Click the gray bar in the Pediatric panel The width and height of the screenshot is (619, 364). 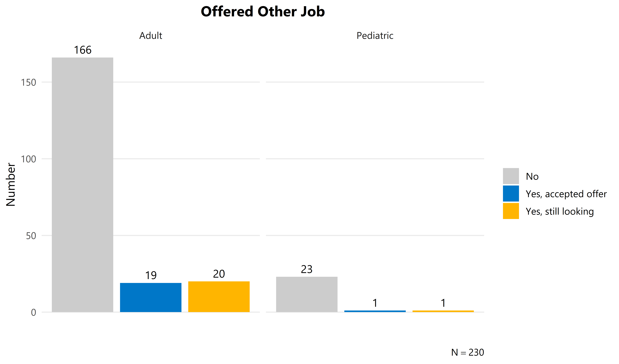click(x=307, y=294)
